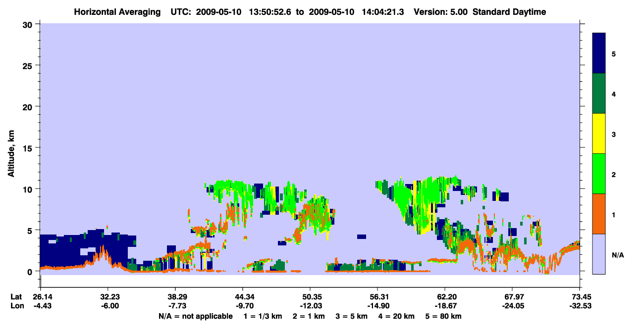Click longitude value -14.90

point(377,306)
